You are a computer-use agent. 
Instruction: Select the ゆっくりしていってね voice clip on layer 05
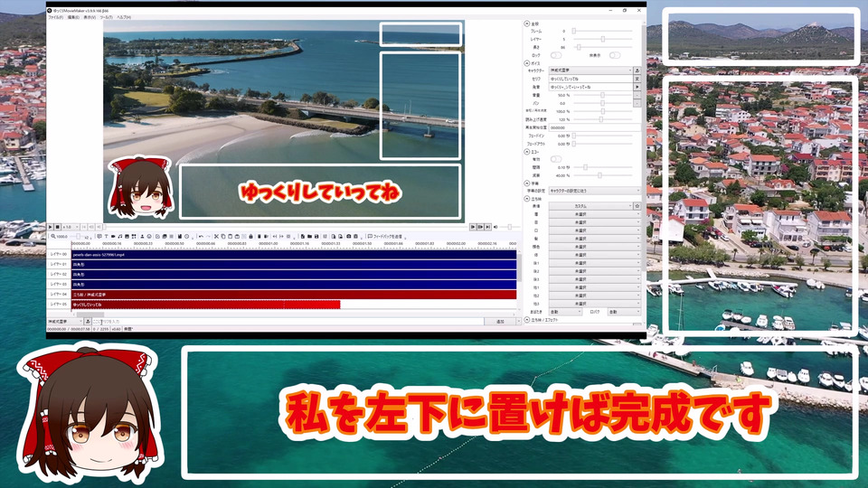(205, 305)
